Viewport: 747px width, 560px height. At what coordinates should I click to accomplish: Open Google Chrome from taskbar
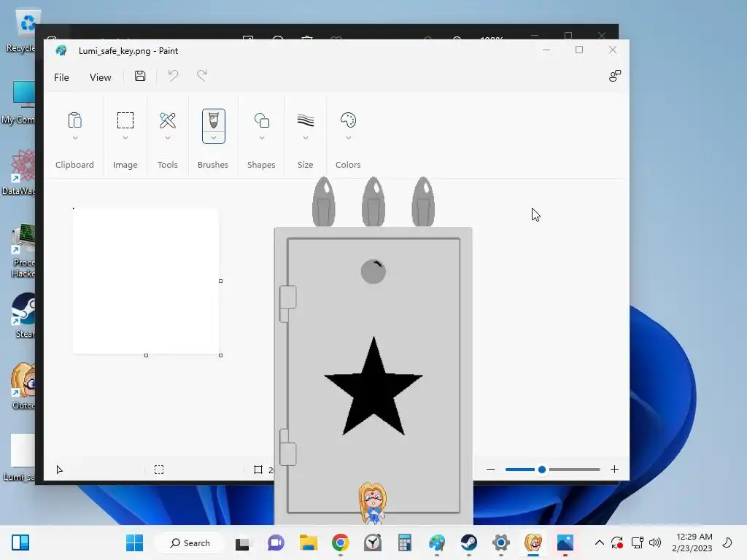340,542
